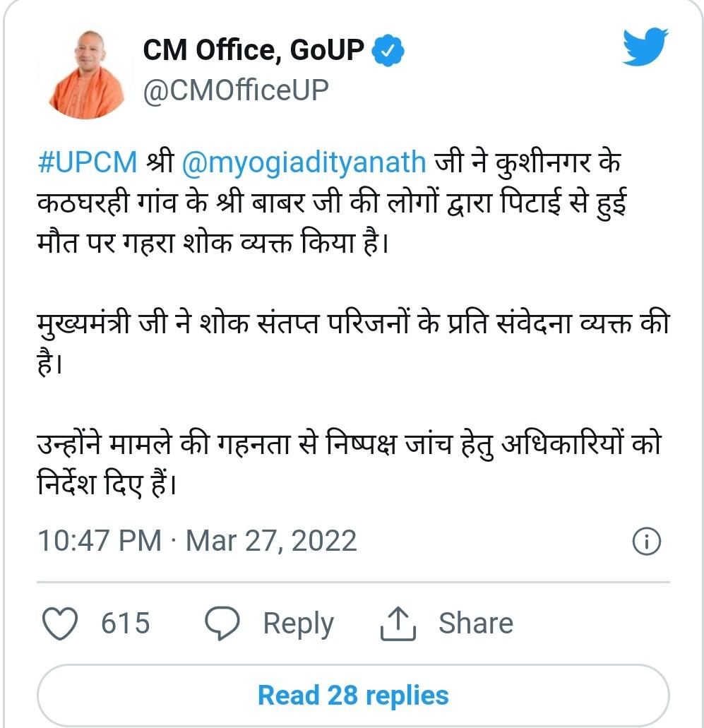Click the blue verified badge
Image resolution: width=704 pixels, height=728 pixels.
(x=388, y=50)
